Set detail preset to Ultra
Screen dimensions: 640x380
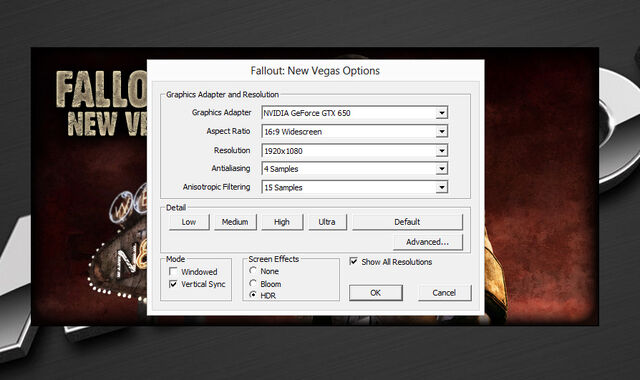point(327,222)
